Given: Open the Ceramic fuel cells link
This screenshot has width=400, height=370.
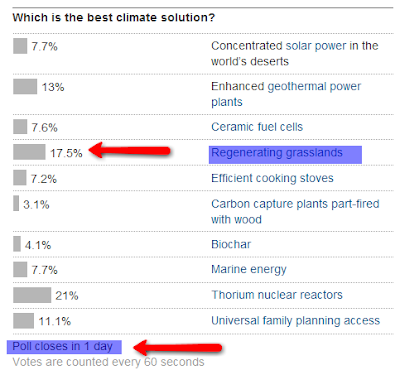Looking at the screenshot, I should click(257, 127).
